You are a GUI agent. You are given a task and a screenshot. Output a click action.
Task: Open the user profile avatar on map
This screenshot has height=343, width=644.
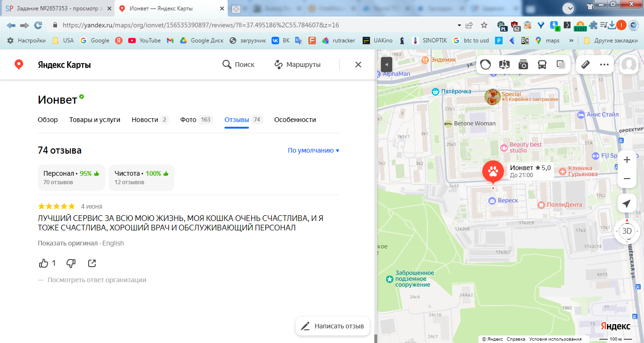[x=629, y=65]
